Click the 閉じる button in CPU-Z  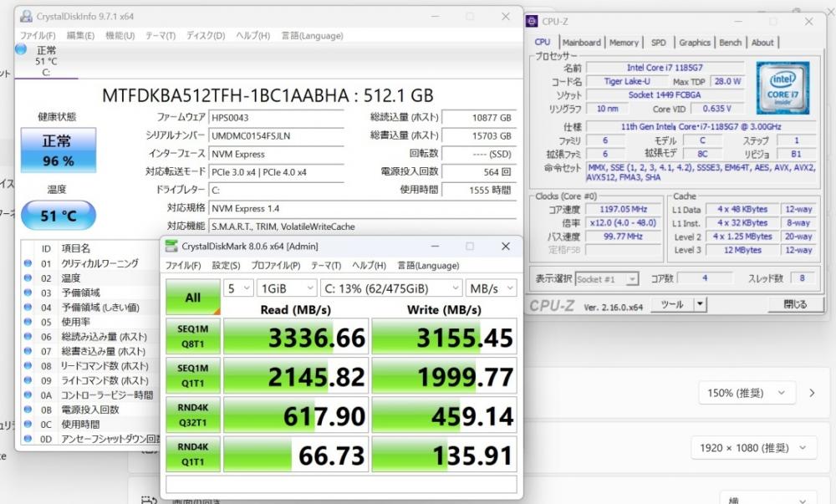[x=793, y=304]
